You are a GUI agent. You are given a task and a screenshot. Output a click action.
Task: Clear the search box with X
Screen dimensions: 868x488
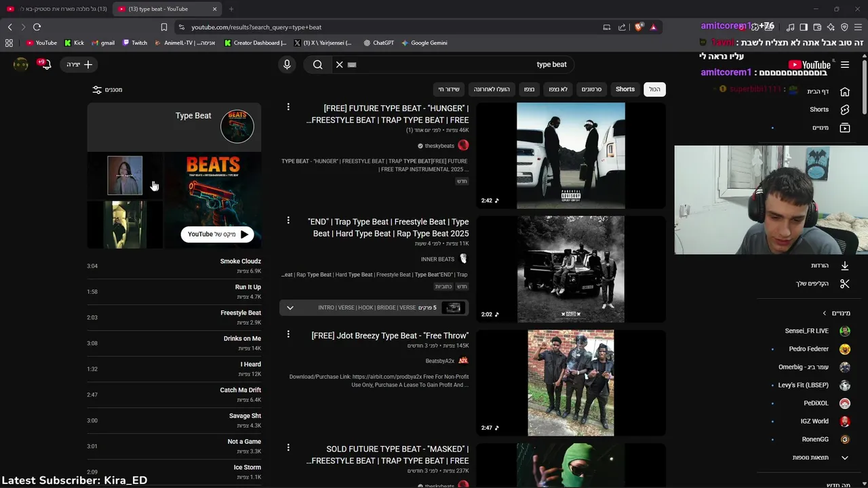pyautogui.click(x=339, y=64)
